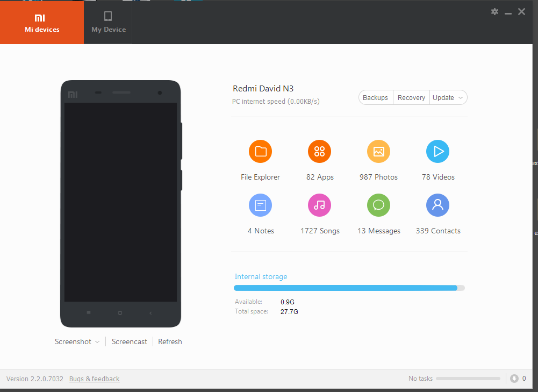Click the 4 Notes label
The width and height of the screenshot is (538, 392).
261,231
